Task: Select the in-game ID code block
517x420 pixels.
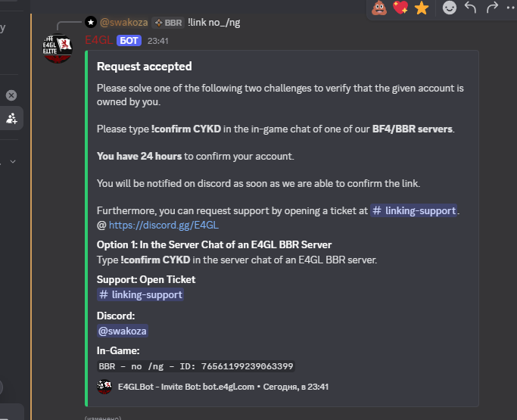Action: click(x=195, y=366)
